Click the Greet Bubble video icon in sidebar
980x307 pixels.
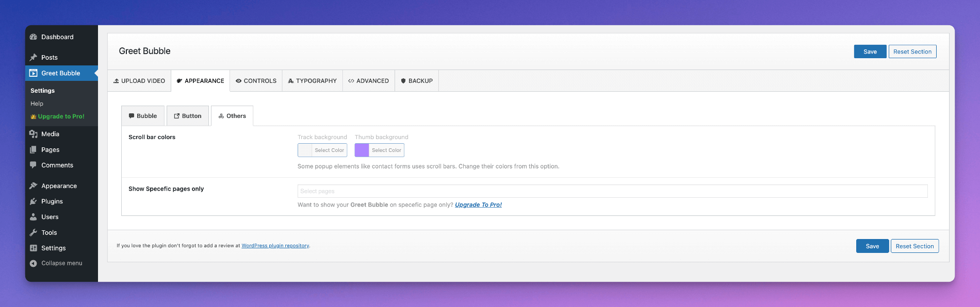(x=34, y=73)
